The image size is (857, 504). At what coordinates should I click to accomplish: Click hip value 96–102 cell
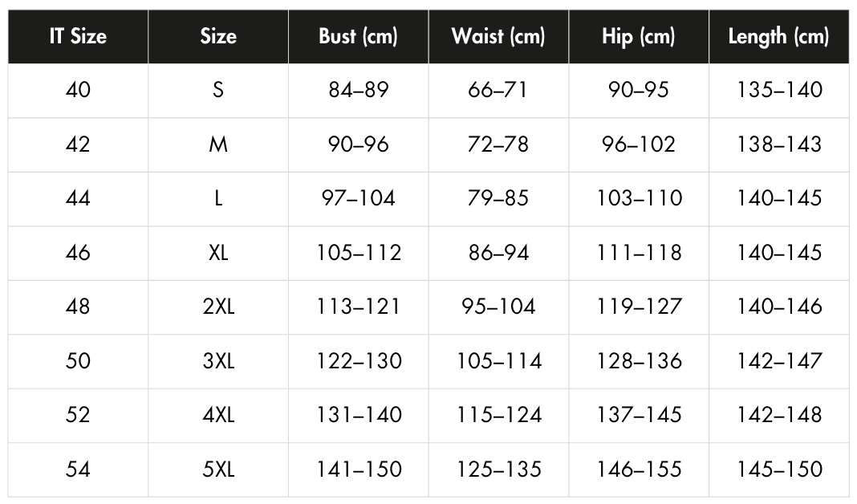click(639, 144)
